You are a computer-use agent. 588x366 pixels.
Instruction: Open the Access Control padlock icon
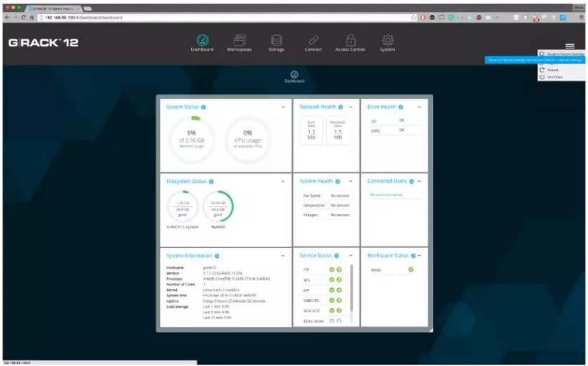pos(350,39)
